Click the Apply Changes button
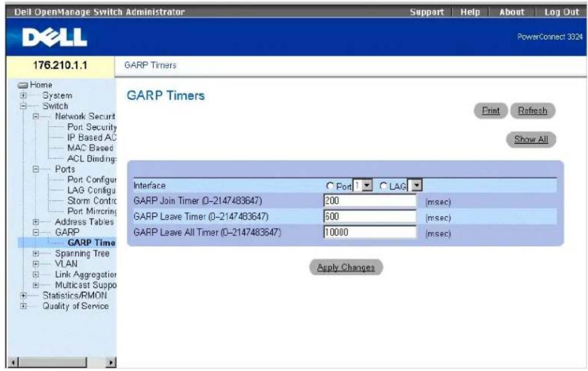Viewport: 588px width, 371px height. point(346,268)
